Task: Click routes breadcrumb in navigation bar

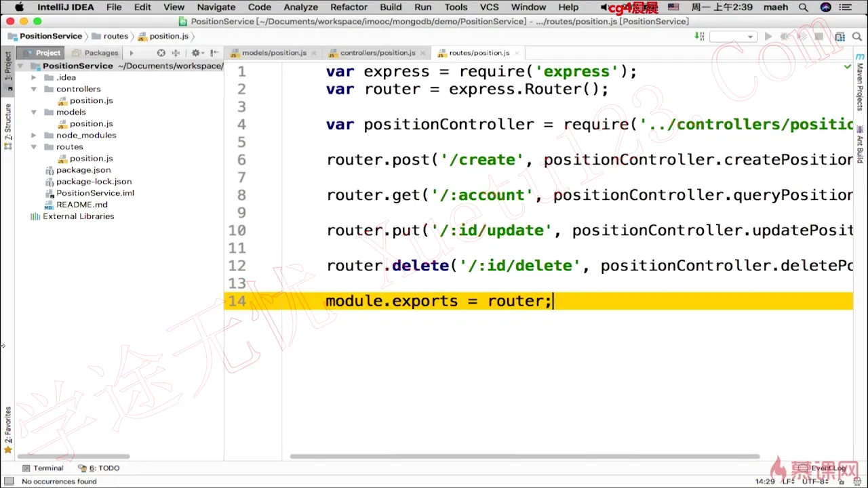Action: (x=110, y=37)
